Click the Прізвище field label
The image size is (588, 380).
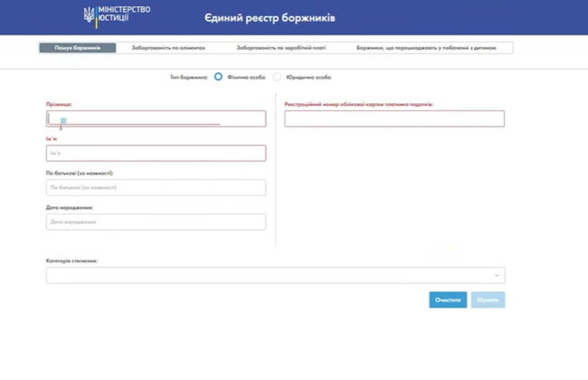pyautogui.click(x=59, y=104)
